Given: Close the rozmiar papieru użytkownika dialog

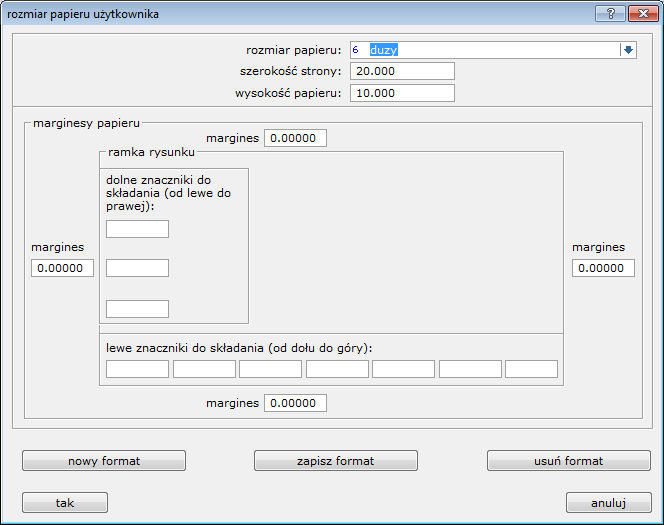Looking at the screenshot, I should coord(643,14).
